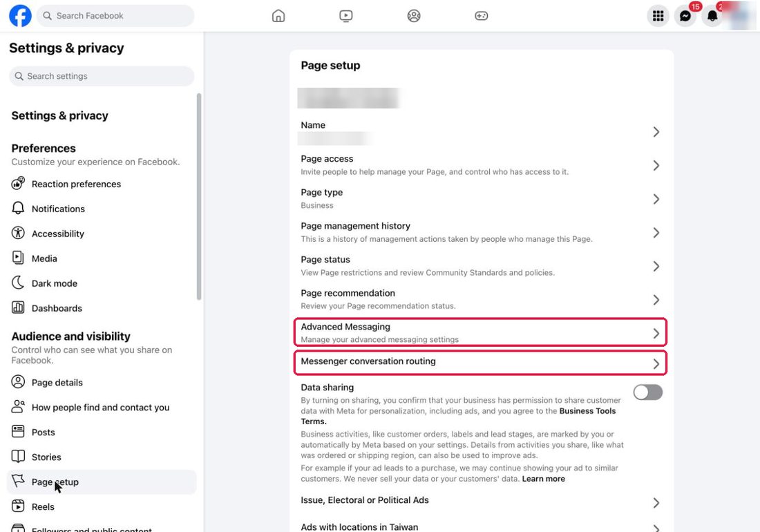Expand the Page status chevron
The width and height of the screenshot is (760, 532).
point(656,266)
